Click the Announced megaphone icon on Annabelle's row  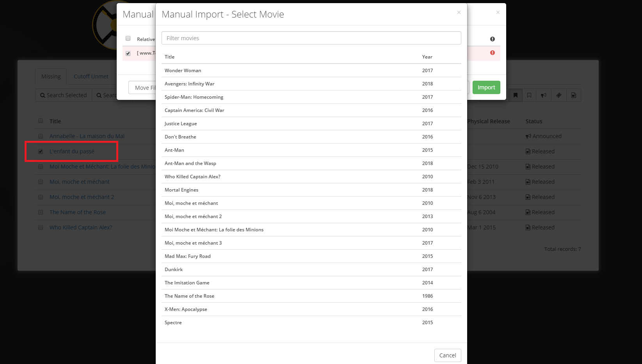(x=528, y=136)
